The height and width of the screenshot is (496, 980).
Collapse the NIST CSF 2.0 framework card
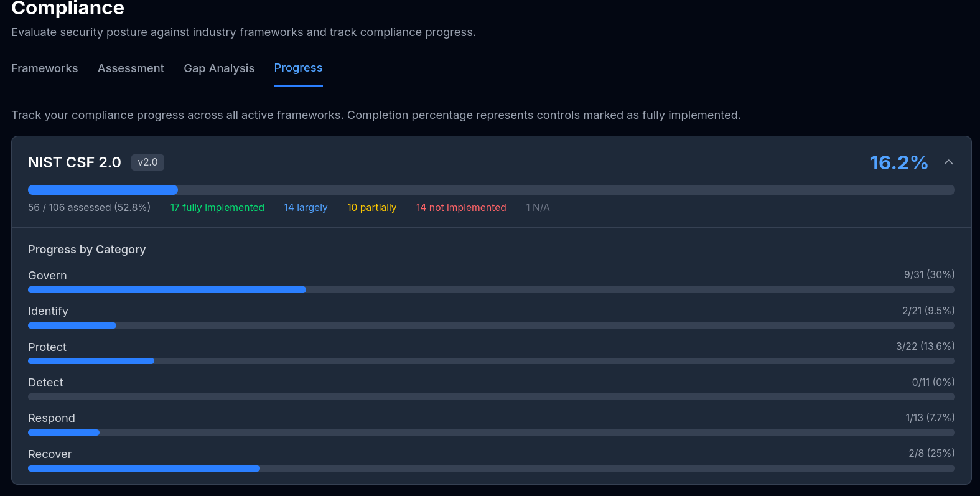949,162
